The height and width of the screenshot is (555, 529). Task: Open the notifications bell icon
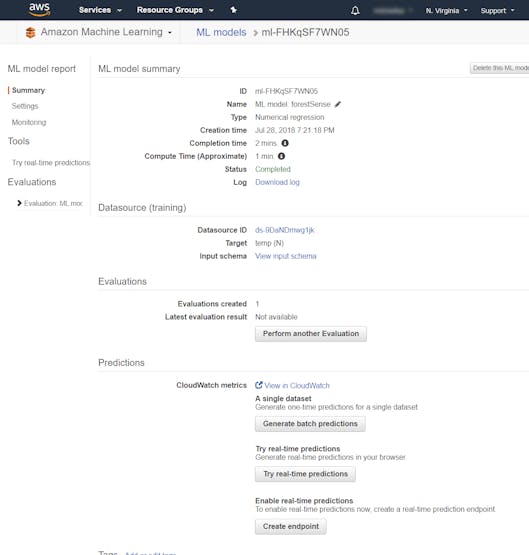pos(355,11)
